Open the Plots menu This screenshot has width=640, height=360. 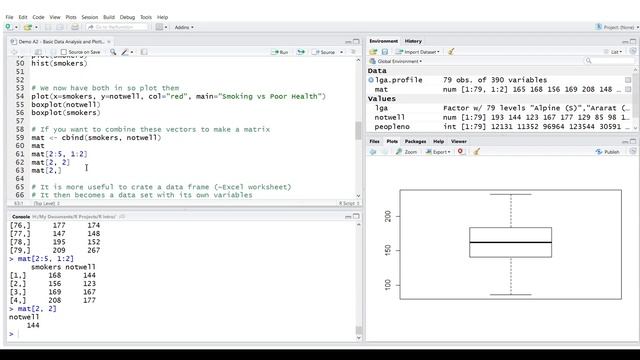click(x=71, y=17)
